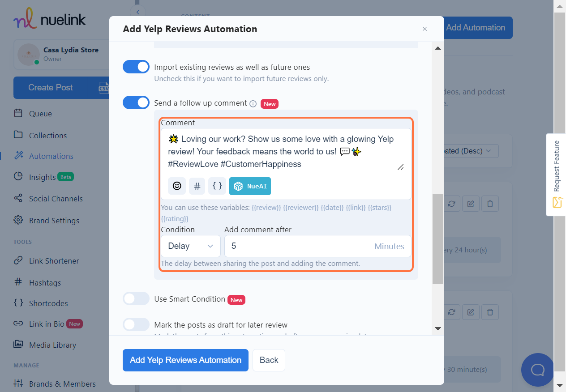Click the dialog's vertical scrollbar thumb
The height and width of the screenshot is (392, 566).
tap(437, 239)
